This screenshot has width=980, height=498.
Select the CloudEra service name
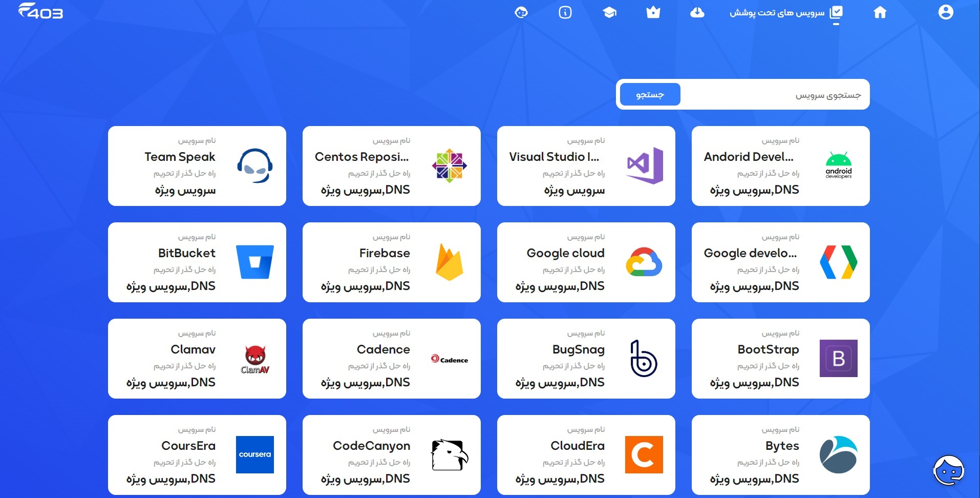tap(578, 446)
